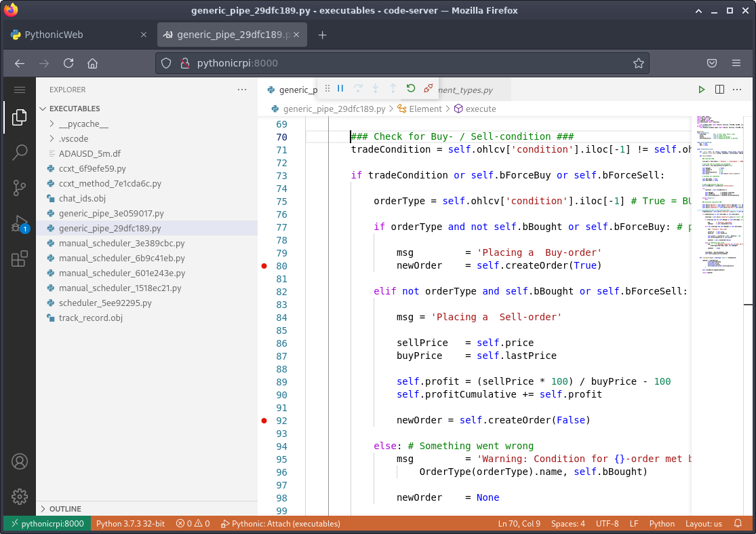Open Split Editor Right
756x534 pixels.
coord(719,89)
